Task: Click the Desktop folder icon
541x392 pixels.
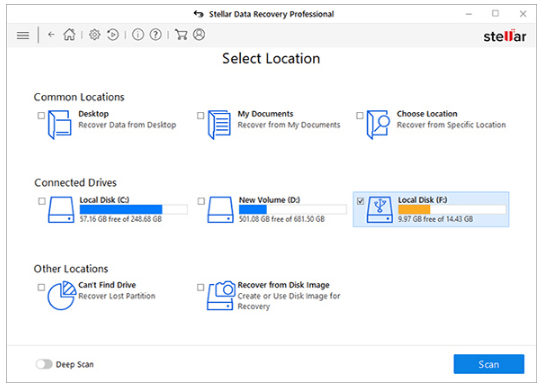Action: 60,125
